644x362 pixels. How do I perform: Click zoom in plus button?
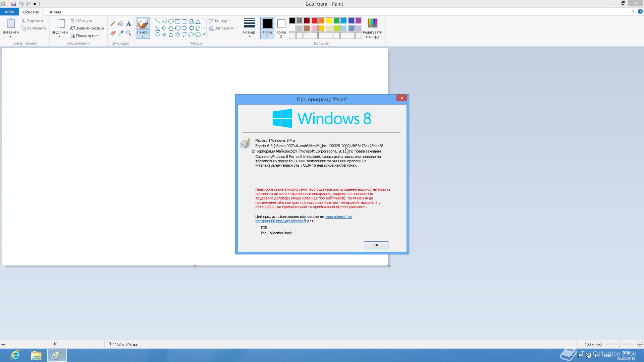pos(640,345)
